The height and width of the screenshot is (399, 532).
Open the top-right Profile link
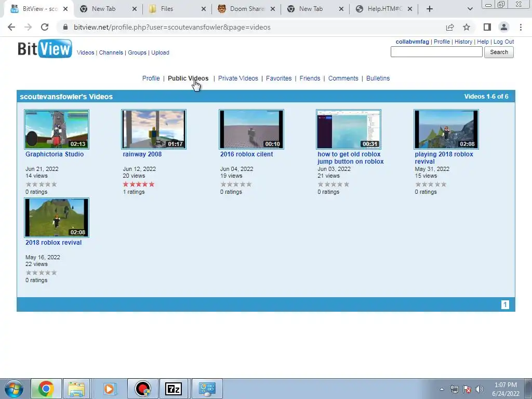click(x=442, y=42)
